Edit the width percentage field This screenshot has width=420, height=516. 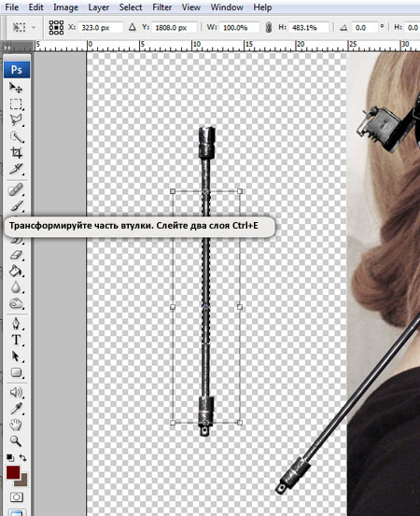240,28
